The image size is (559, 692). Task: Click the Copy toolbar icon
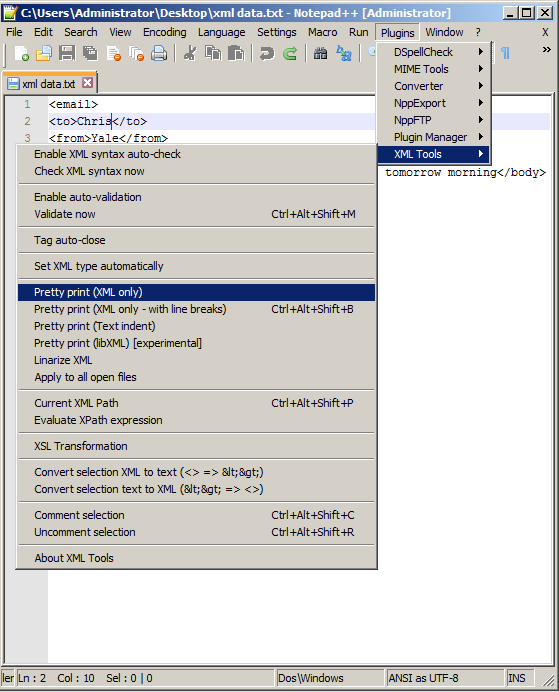[x=213, y=53]
